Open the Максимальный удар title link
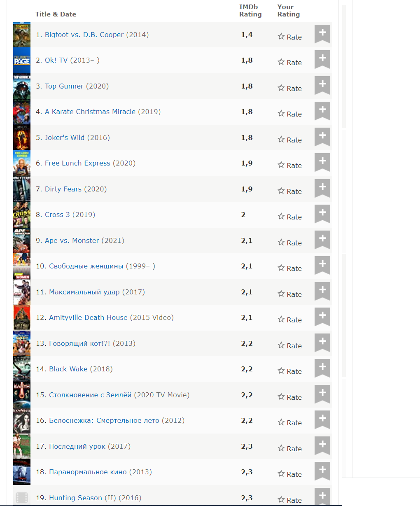This screenshot has width=420, height=506. point(84,292)
